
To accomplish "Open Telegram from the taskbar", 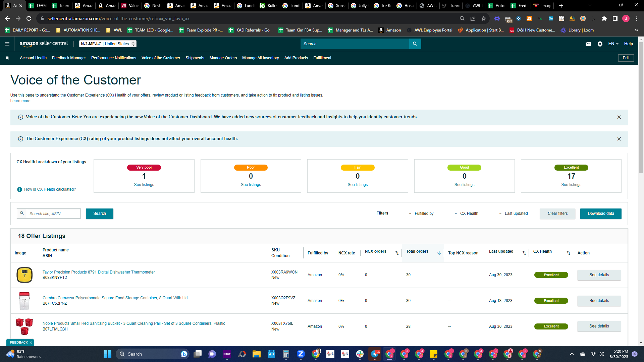I will pos(375,354).
